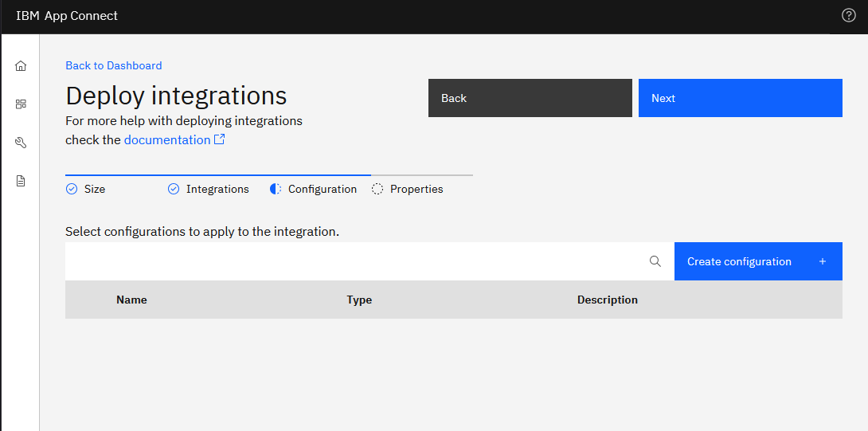
Task: Go to the Size step
Action: coord(95,189)
